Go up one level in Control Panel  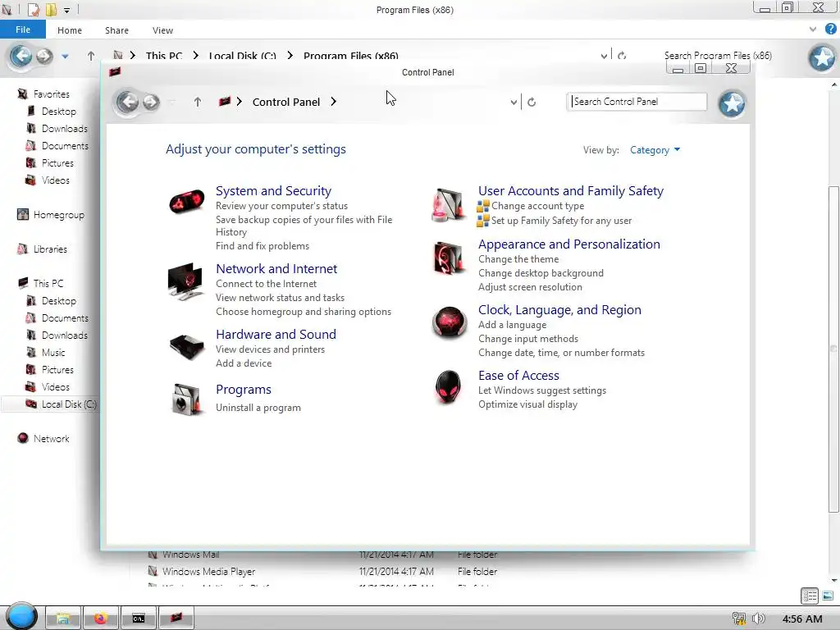(x=198, y=102)
